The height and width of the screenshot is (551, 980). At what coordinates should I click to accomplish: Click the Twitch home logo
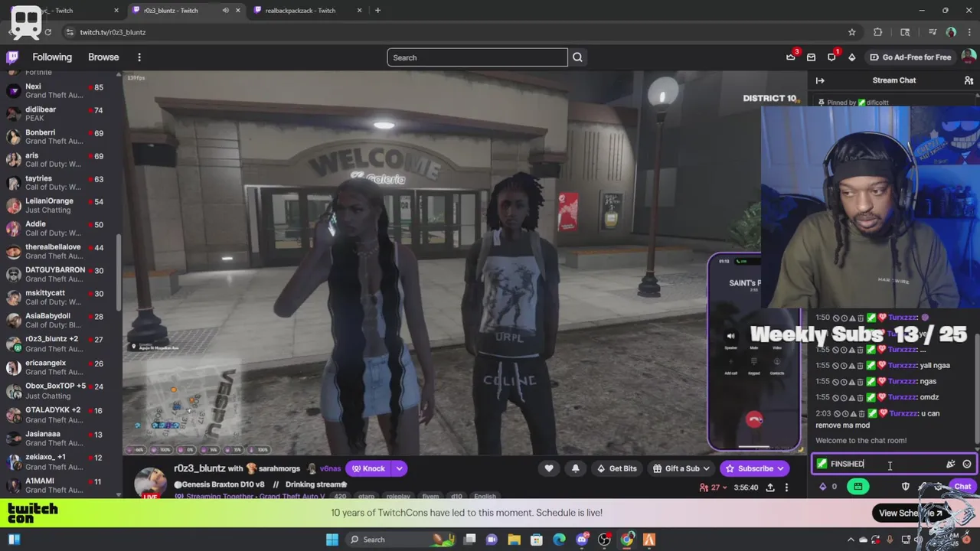(x=12, y=57)
